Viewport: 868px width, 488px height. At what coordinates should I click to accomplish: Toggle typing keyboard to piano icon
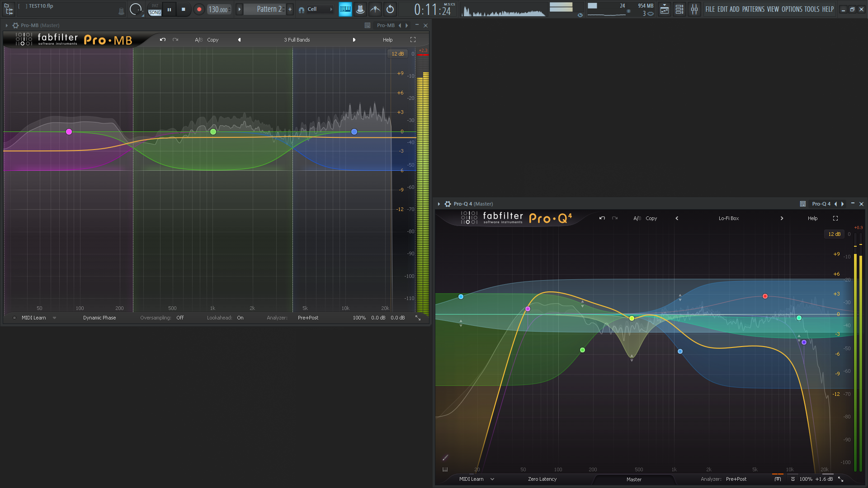[x=345, y=9]
